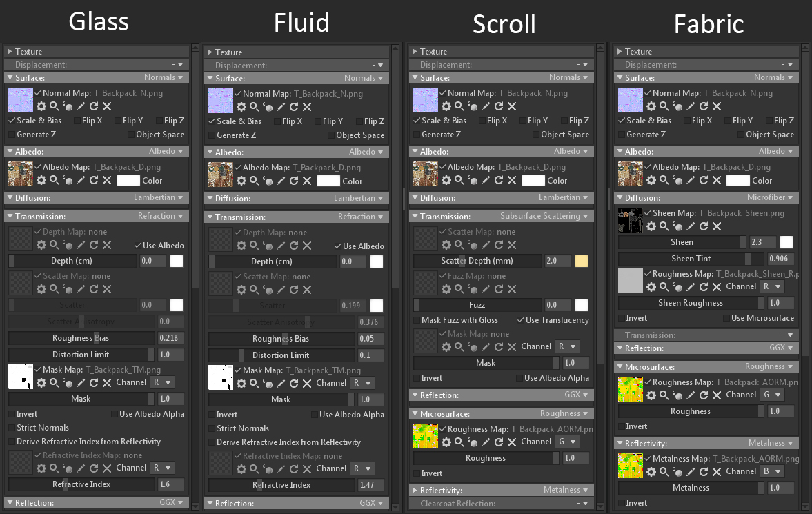Select the Fabric material header
812x514 pixels.
coord(709,23)
